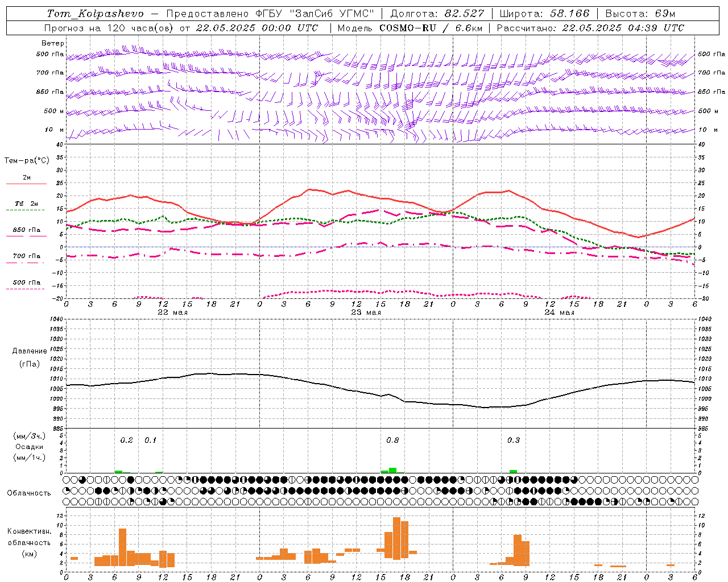Click the precipitation value 0.3
The image size is (728, 582).
tap(513, 440)
